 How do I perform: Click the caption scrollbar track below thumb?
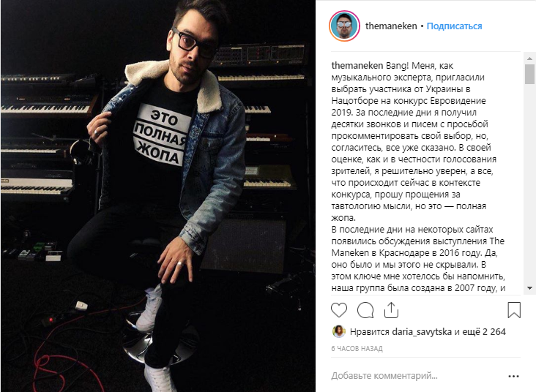click(529, 184)
